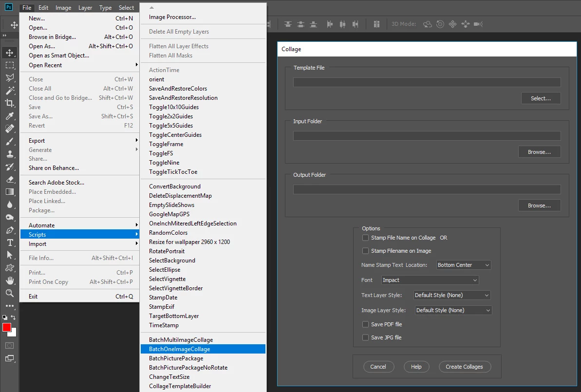Click Distribute top edges icon in options bar
Viewport: 581px width, 392px height.
[288, 24]
